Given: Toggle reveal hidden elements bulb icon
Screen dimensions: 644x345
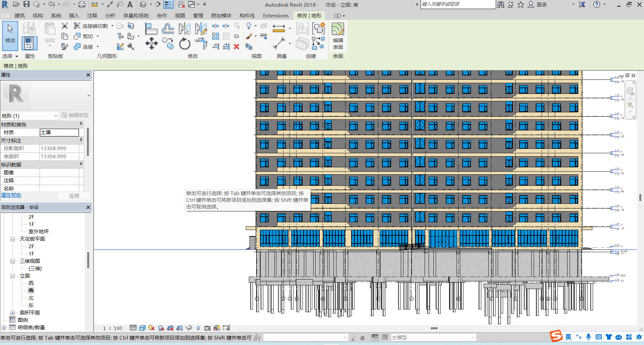Looking at the screenshot, I should [x=198, y=328].
